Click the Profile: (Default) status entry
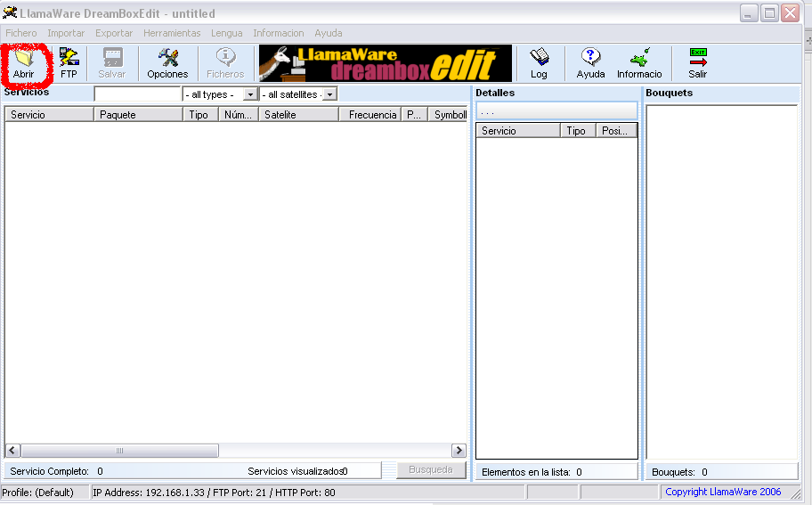Screen dimensions: 812x505 point(37,492)
